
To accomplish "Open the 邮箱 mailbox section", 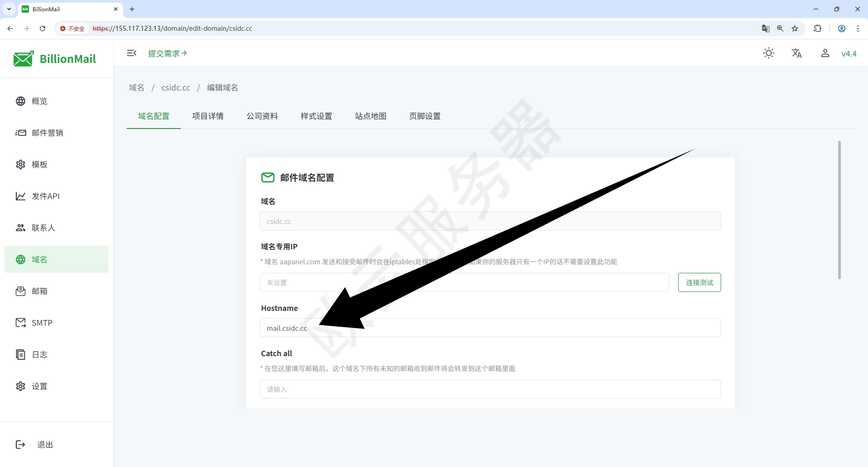I will coord(39,291).
